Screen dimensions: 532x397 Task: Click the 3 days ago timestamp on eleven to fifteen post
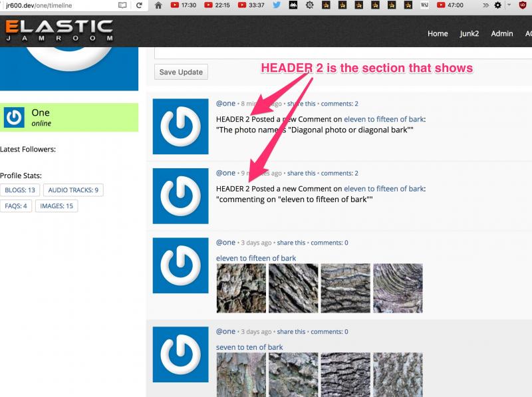click(x=256, y=243)
